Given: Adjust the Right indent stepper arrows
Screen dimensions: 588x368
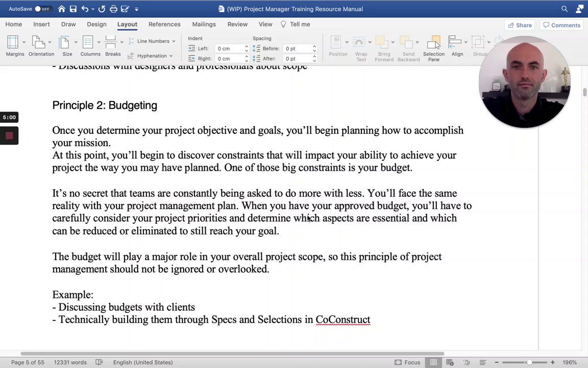Looking at the screenshot, I should pos(247,59).
